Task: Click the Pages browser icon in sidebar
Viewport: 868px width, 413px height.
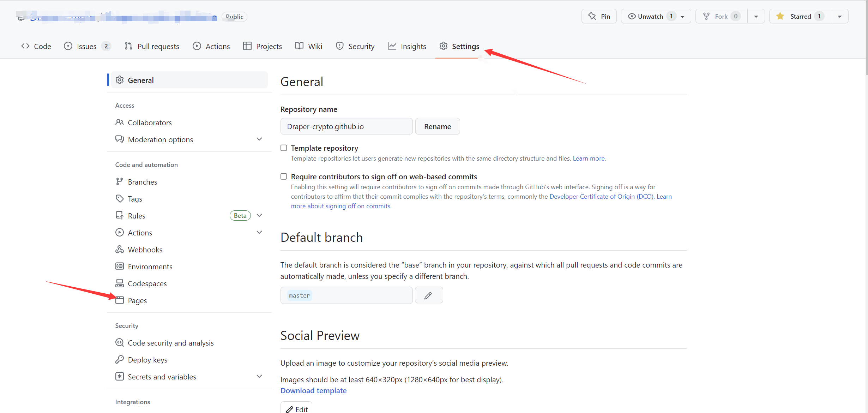Action: [120, 300]
